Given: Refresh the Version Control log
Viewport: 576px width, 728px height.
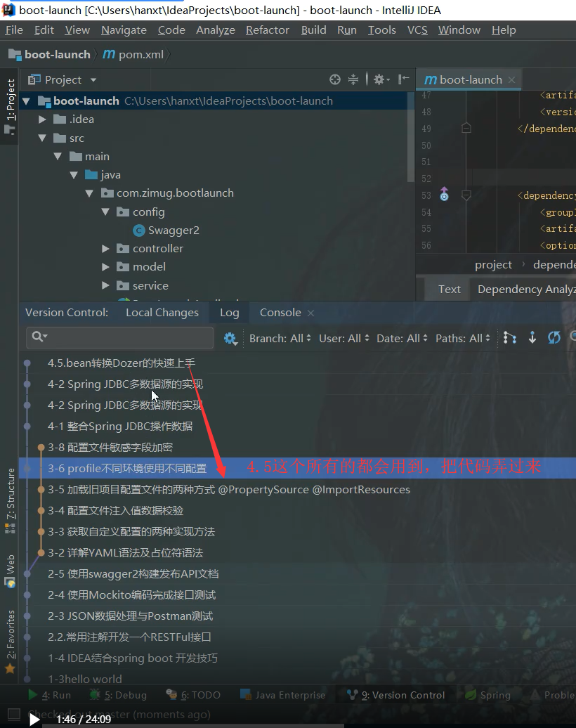Looking at the screenshot, I should [x=554, y=337].
